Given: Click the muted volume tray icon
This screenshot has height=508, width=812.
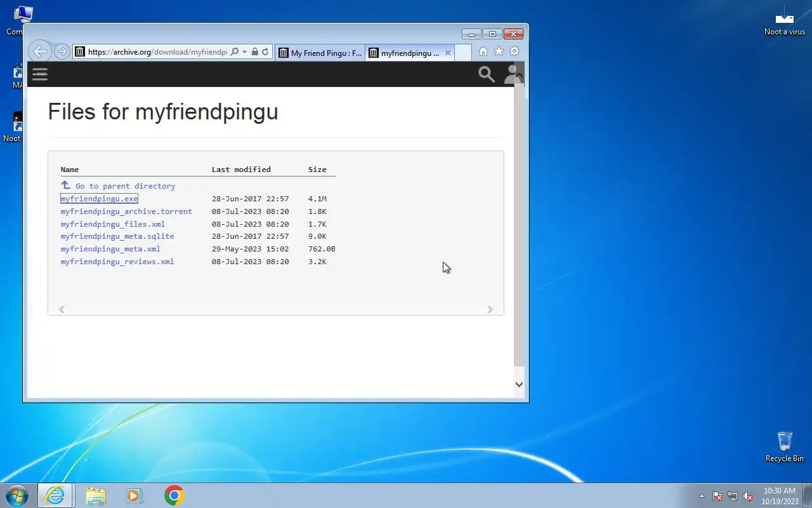Looking at the screenshot, I should (748, 496).
